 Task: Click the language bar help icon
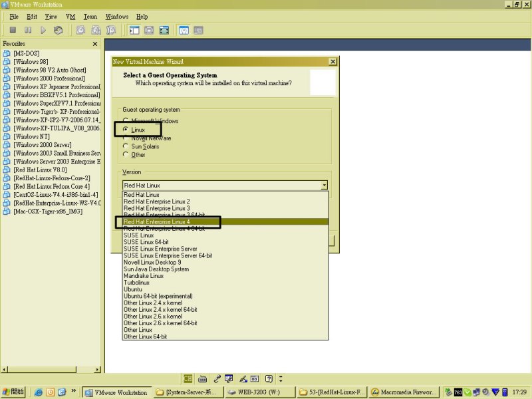(269, 378)
